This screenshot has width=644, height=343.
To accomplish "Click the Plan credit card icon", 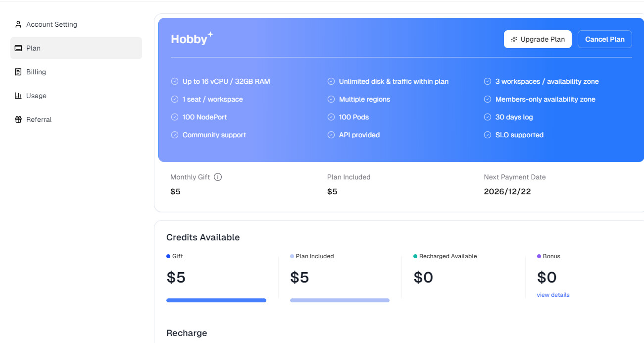I will click(18, 48).
